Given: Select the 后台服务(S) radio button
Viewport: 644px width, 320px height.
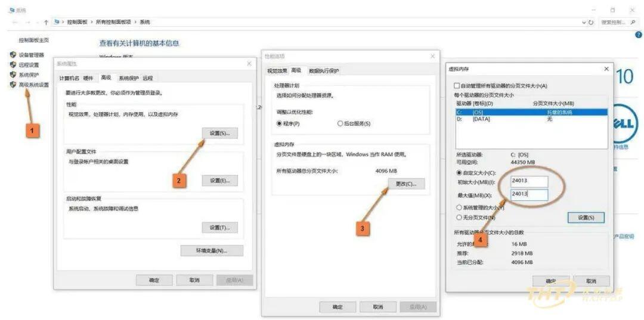Looking at the screenshot, I should (340, 123).
